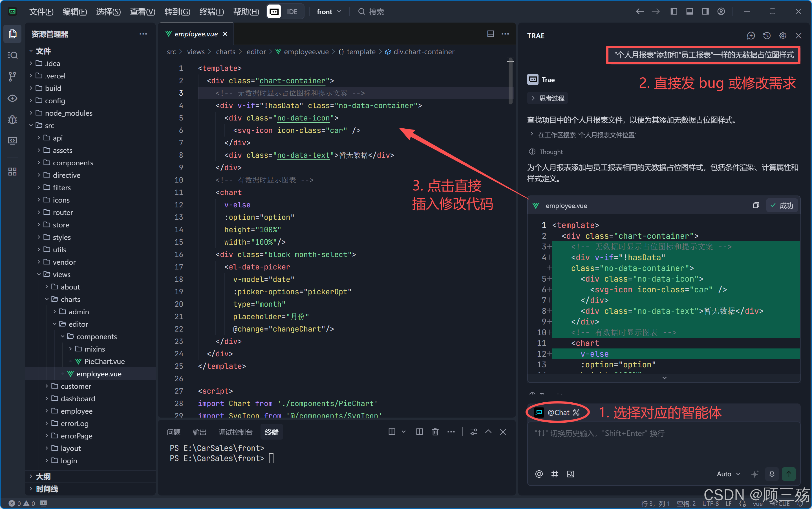Screen dimensions: 812x509
Task: Start a new chat in TRAE panel
Action: [x=751, y=36]
